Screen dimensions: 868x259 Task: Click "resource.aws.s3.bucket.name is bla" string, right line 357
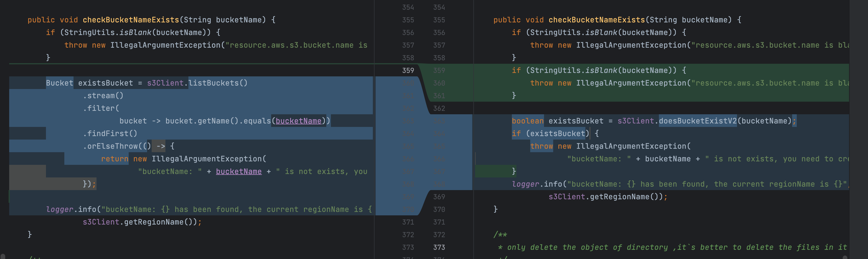tap(769, 45)
